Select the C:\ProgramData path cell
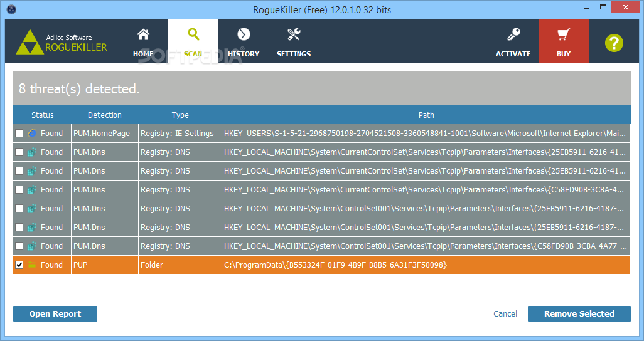Image resolution: width=644 pixels, height=341 pixels. tap(426, 265)
